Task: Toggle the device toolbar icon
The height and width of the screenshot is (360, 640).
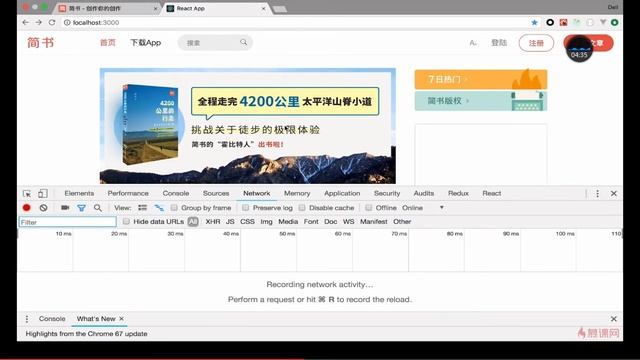Action: coord(42,193)
